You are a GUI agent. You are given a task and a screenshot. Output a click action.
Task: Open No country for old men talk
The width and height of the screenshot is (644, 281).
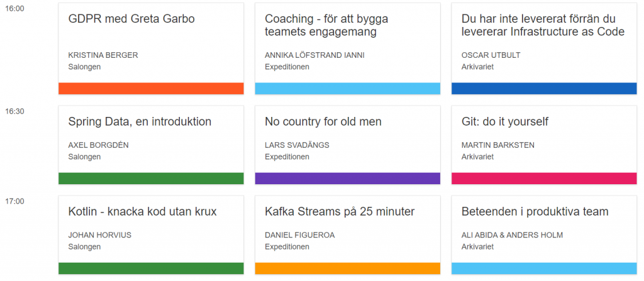coord(323,121)
